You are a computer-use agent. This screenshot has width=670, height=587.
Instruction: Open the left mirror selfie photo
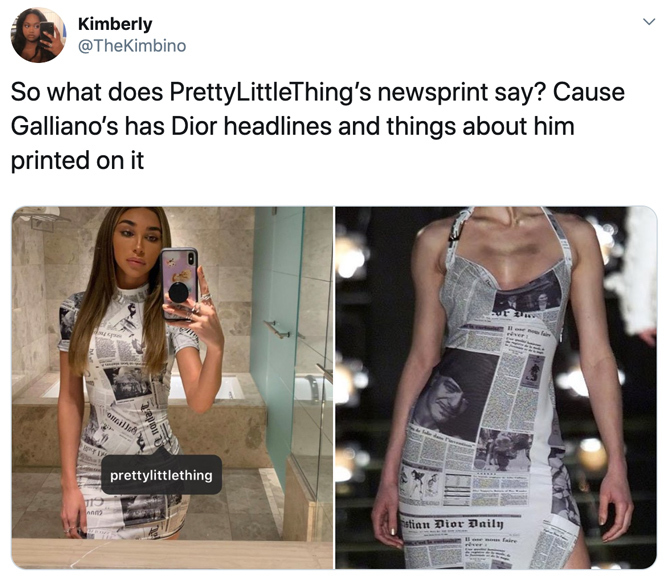pos(172,387)
